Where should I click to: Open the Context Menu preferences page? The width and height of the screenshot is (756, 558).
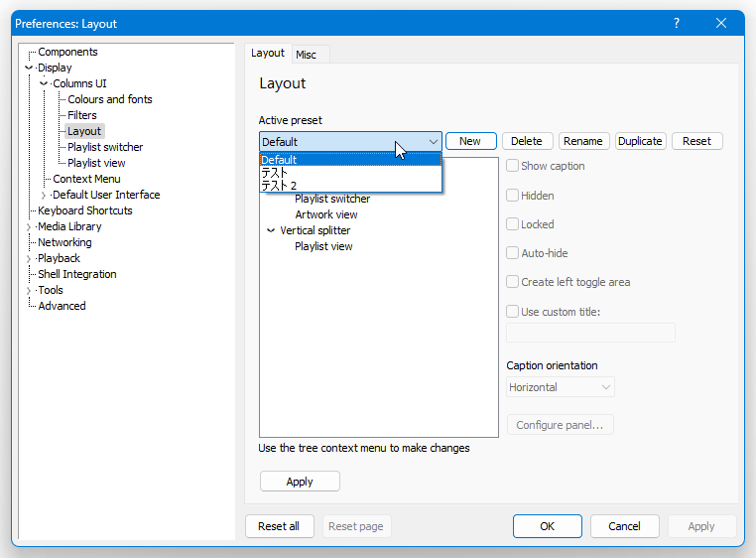pos(86,179)
